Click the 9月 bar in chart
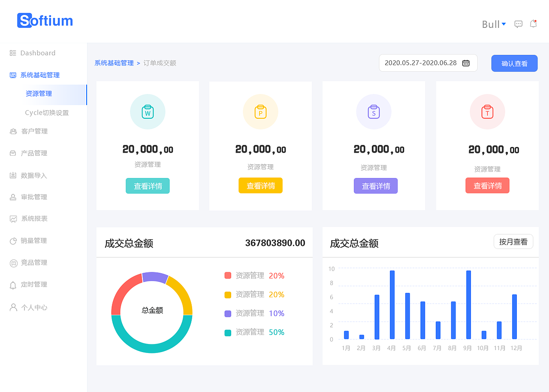Image resolution: width=549 pixels, height=392 pixels. pos(468,305)
